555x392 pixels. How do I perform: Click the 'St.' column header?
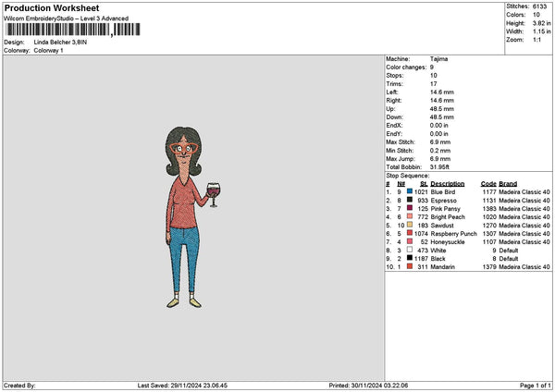[x=424, y=184]
